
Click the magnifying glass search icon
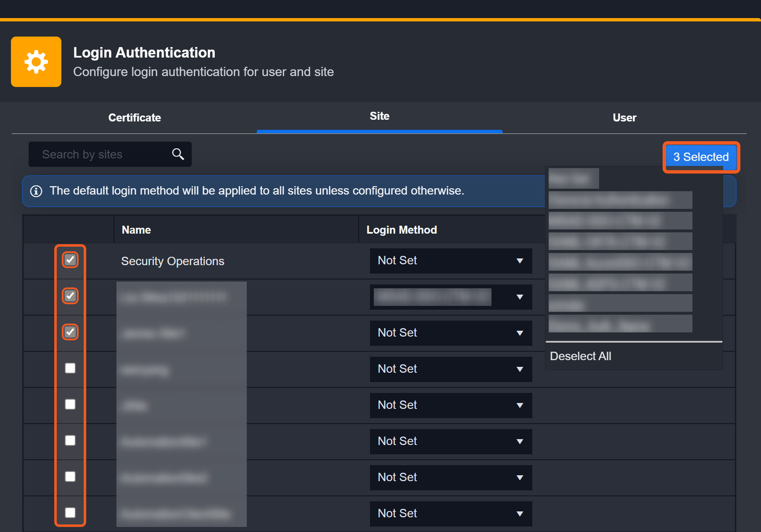click(178, 154)
